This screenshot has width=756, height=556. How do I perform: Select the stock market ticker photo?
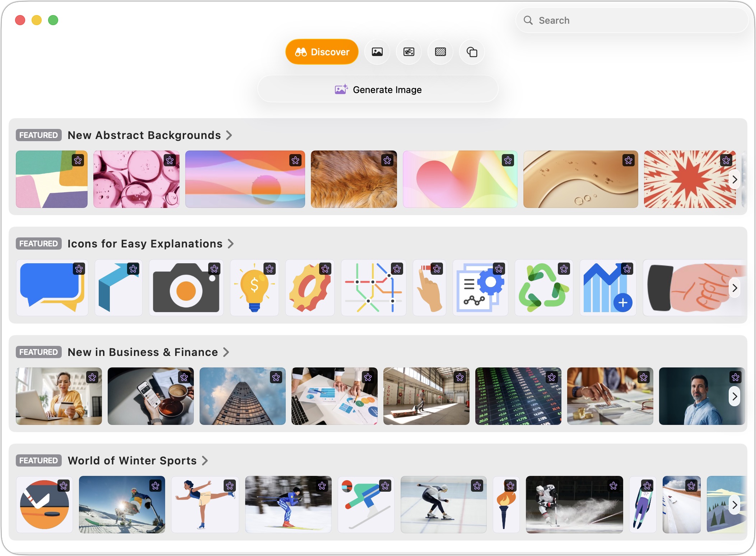click(x=519, y=397)
